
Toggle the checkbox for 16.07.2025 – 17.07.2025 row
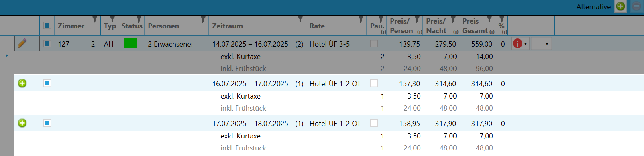tap(47, 83)
